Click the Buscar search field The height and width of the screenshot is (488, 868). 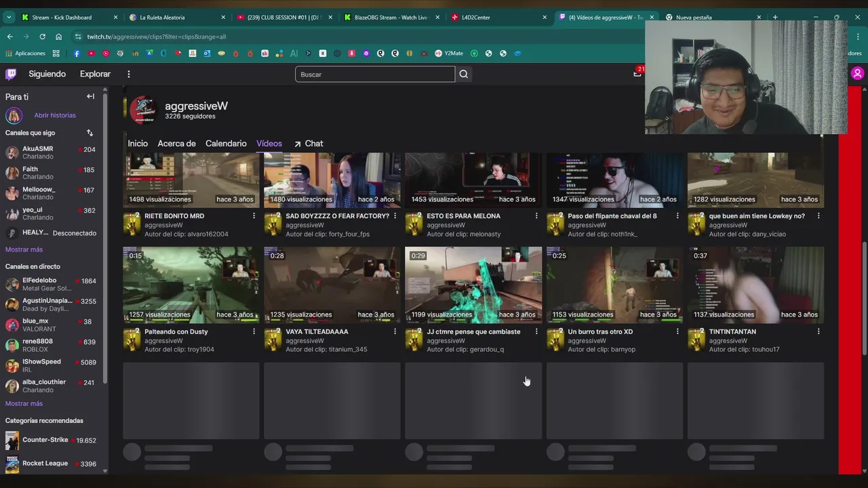[x=375, y=74]
